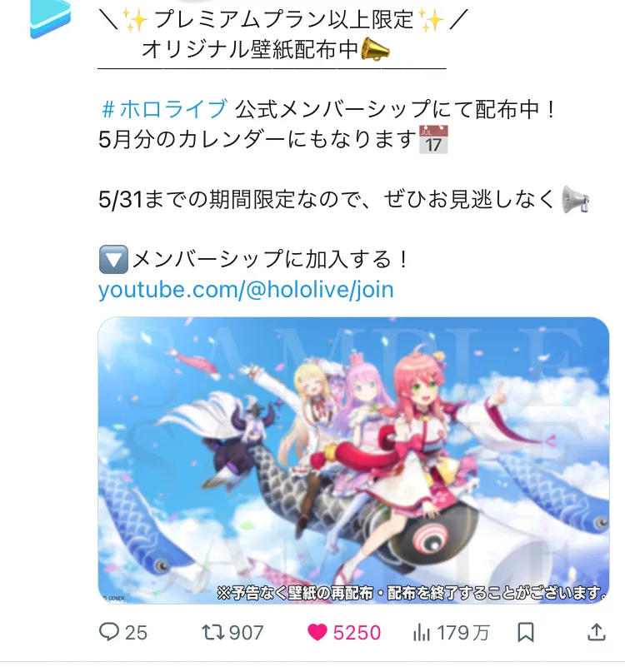Image resolution: width=625 pixels, height=672 pixels.
Task: Open view analytics bar chart icon
Action: 421,632
